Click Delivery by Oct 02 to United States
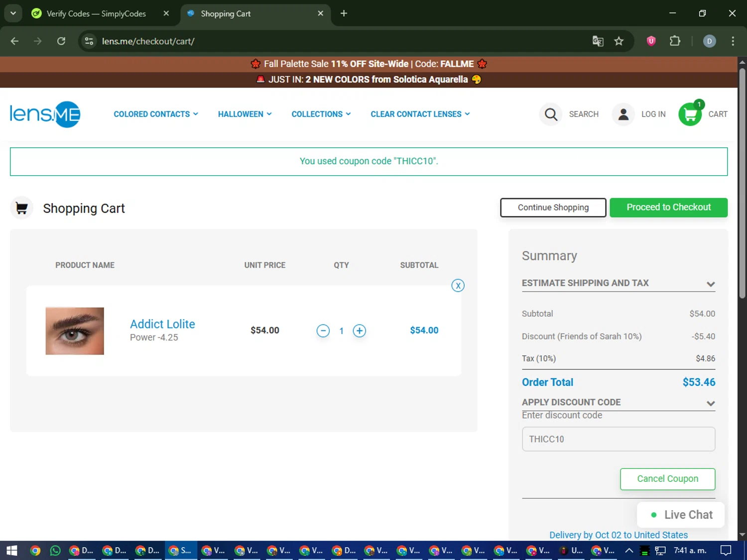Screen dimensions: 747x560 pyautogui.click(x=619, y=535)
